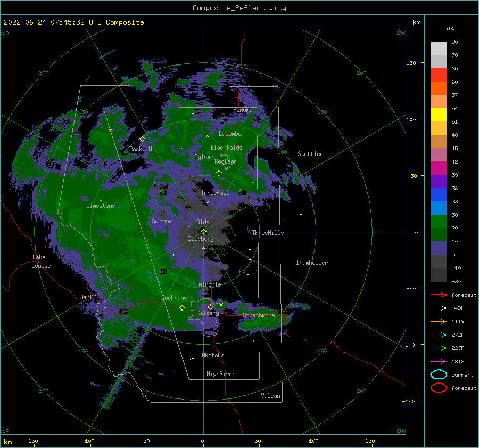The image size is (479, 448).
Task: Click the Calgary city label
Action: point(208,313)
